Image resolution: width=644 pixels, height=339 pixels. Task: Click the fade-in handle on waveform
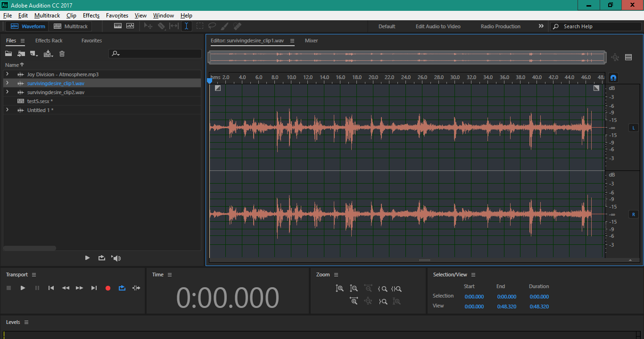[x=217, y=88]
